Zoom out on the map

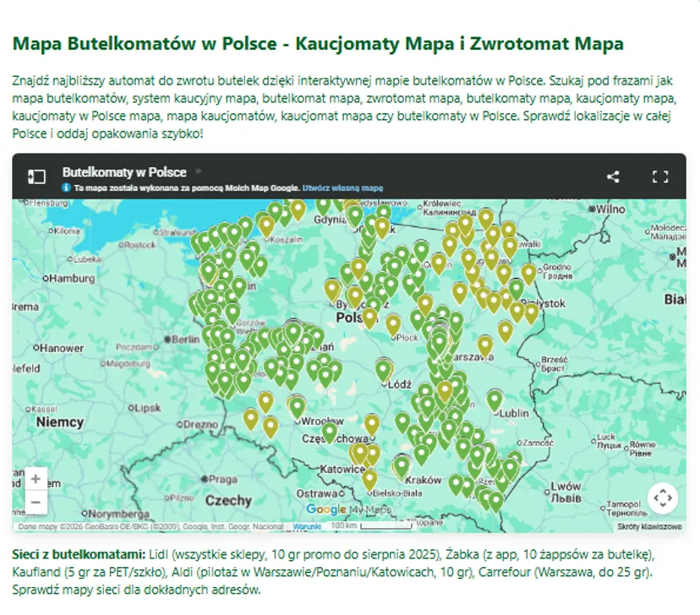coord(36,502)
